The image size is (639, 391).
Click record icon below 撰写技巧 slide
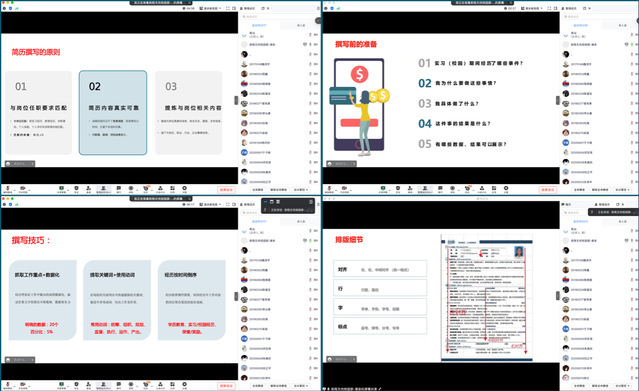131,385
